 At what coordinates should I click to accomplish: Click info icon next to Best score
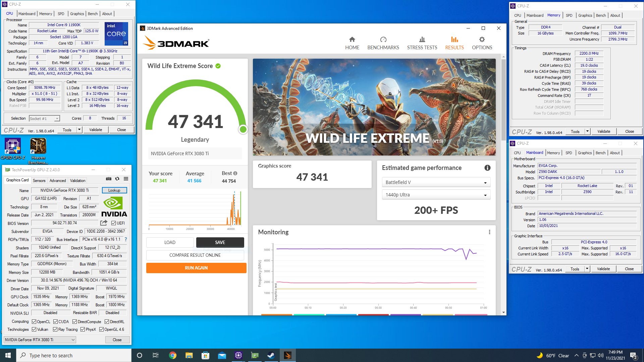pos(235,173)
